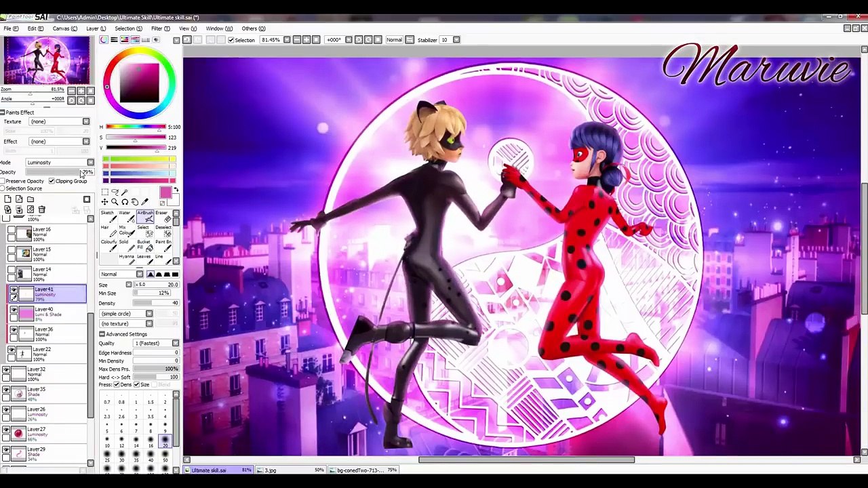Click the toolbar Normal blend button
Screen dimensions: 868x488
(x=394, y=40)
